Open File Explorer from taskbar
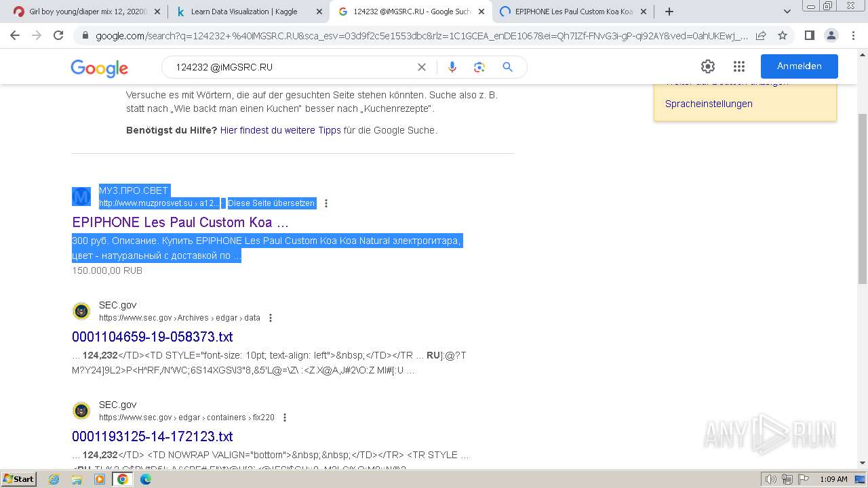 77,479
